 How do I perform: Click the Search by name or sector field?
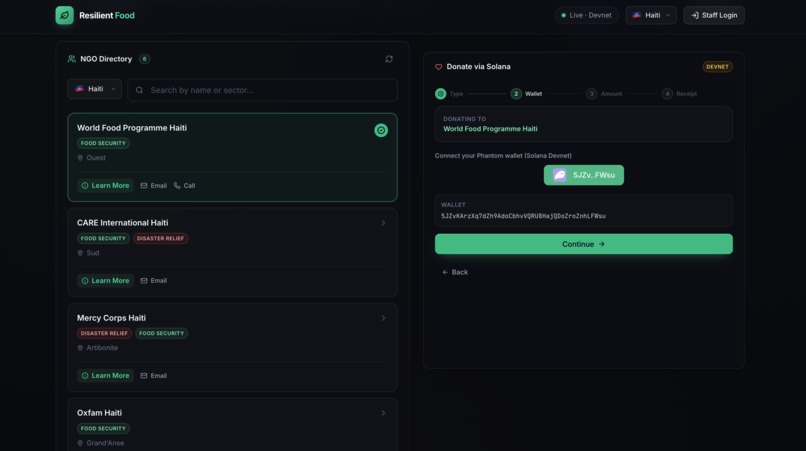[x=263, y=90]
